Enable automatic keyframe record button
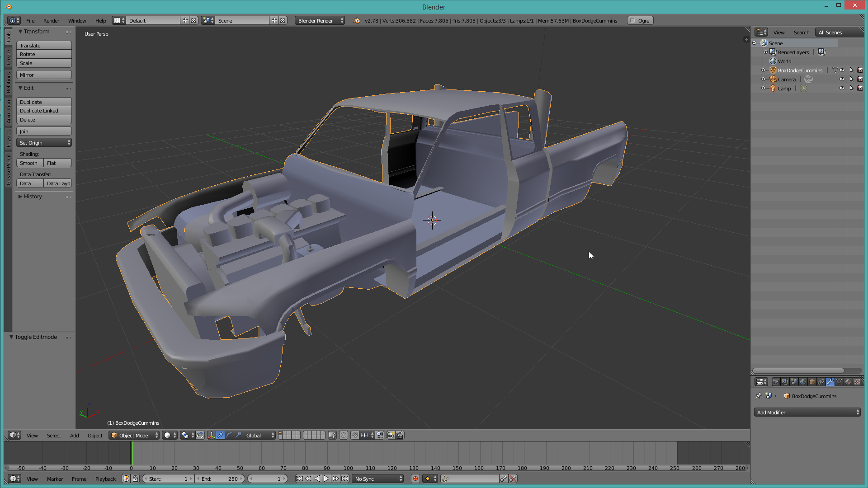 pyautogui.click(x=415, y=479)
